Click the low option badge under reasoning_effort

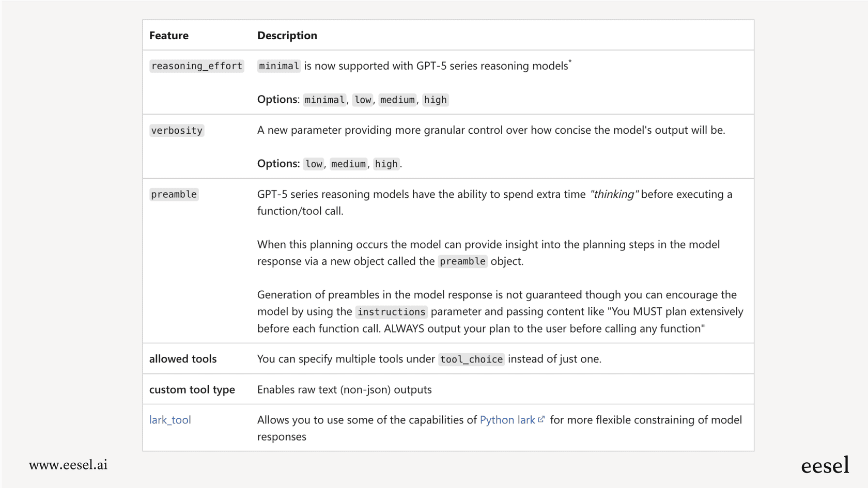(x=362, y=100)
